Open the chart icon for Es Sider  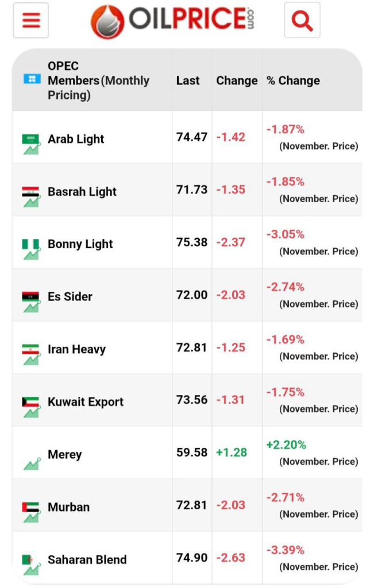coord(32,307)
